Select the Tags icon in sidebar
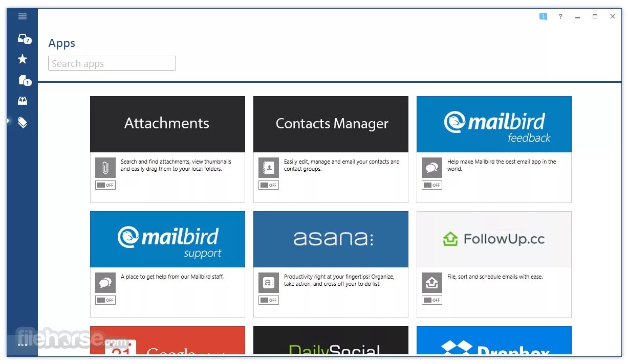This screenshot has height=364, width=628. coord(23,122)
